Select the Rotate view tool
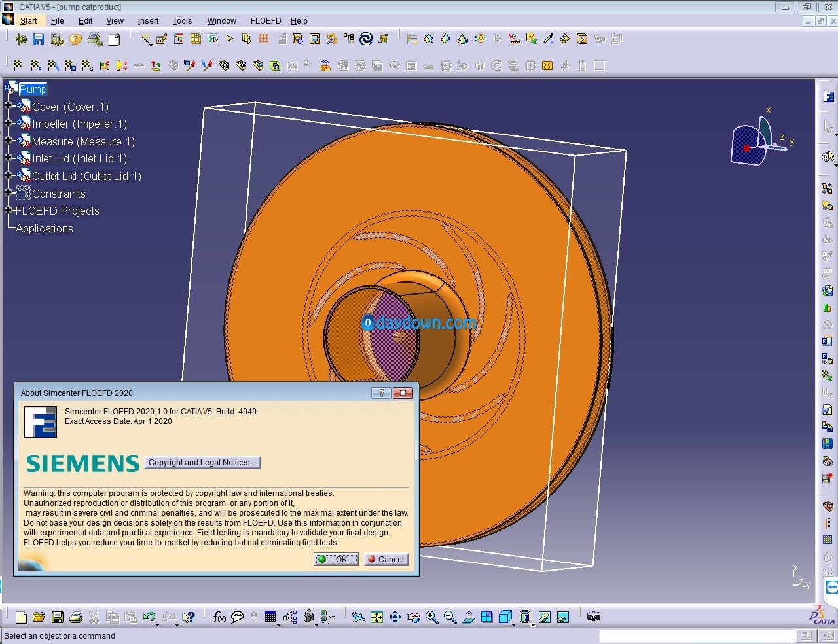 coord(413,617)
